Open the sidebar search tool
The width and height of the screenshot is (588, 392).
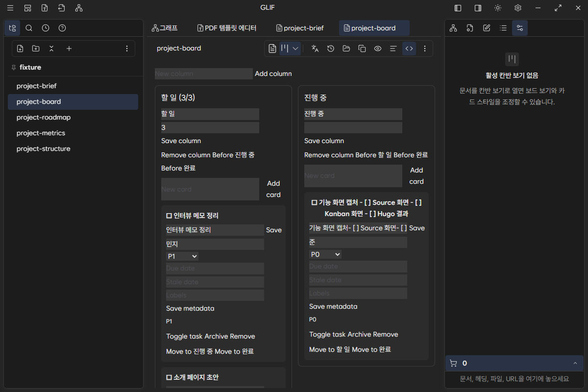pyautogui.click(x=29, y=28)
